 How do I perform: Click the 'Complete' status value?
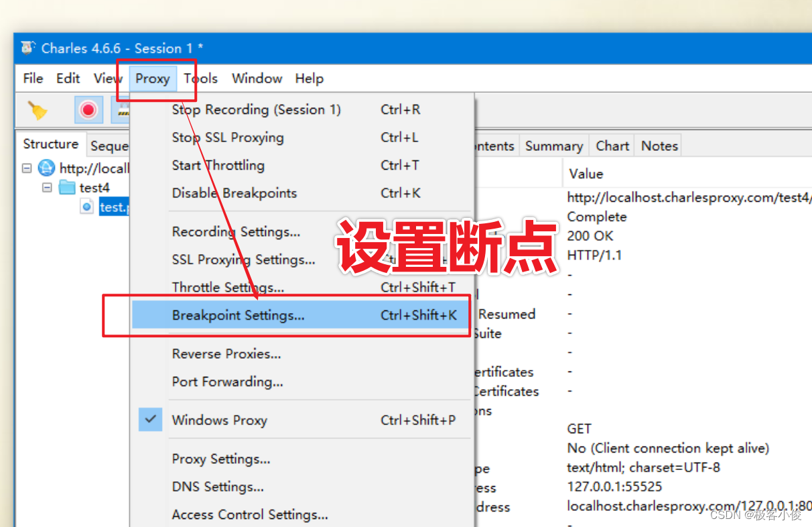coord(597,217)
